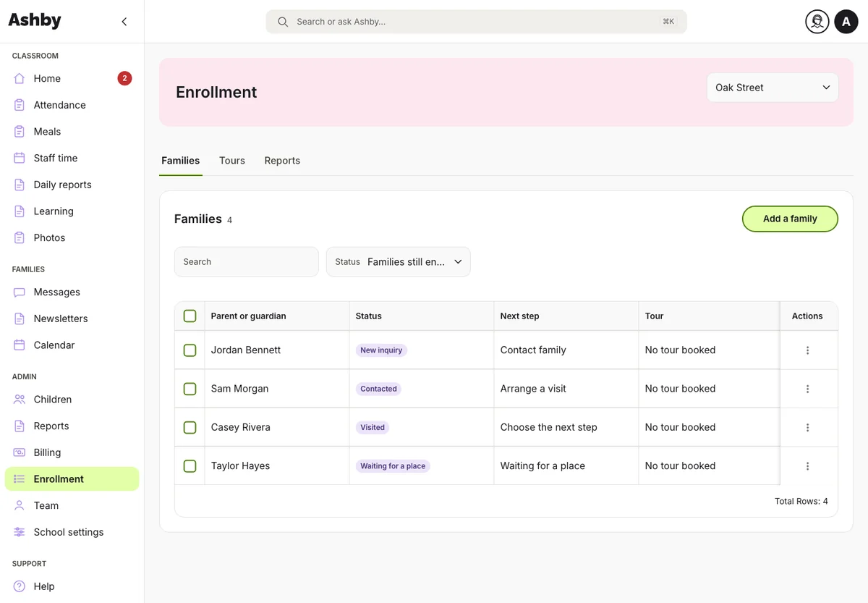This screenshot has height=603, width=868.
Task: Switch to the Families tab
Action: (x=181, y=161)
